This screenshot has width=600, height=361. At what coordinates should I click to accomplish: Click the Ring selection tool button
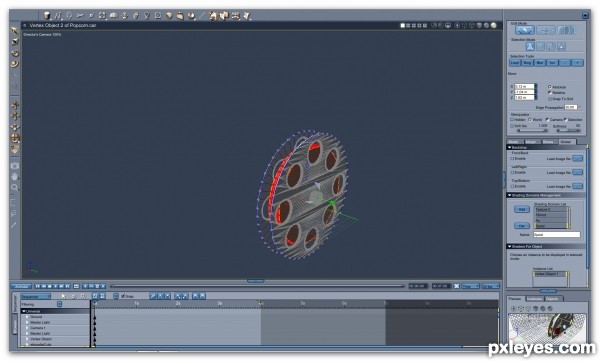tap(527, 63)
